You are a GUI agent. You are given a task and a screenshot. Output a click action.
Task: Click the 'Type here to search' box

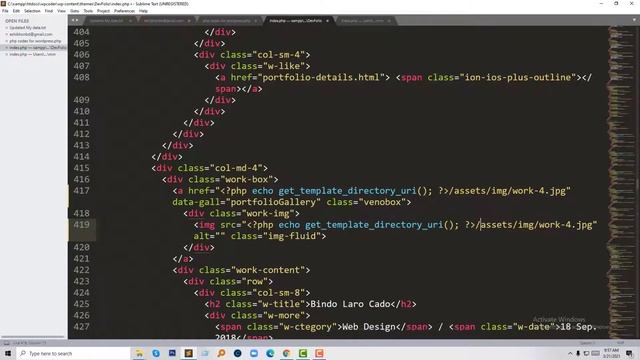point(73,353)
